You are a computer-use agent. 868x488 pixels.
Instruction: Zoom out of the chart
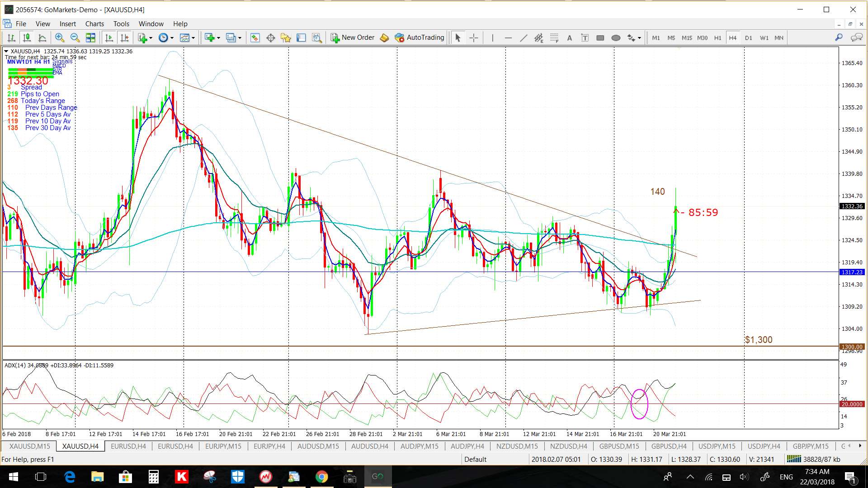pyautogui.click(x=75, y=38)
